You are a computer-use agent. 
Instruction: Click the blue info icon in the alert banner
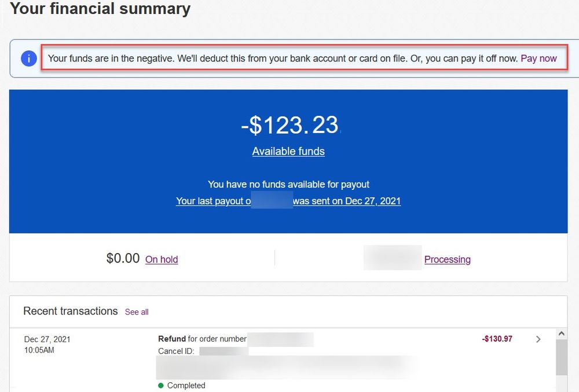click(x=28, y=58)
